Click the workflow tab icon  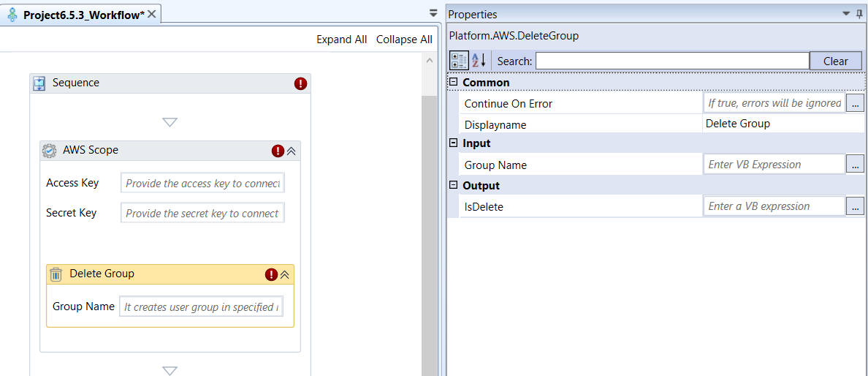point(12,15)
